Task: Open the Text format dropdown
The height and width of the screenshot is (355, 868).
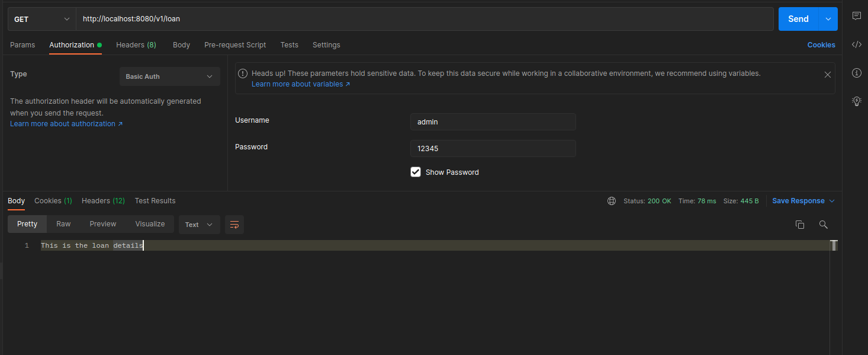Action: (199, 225)
